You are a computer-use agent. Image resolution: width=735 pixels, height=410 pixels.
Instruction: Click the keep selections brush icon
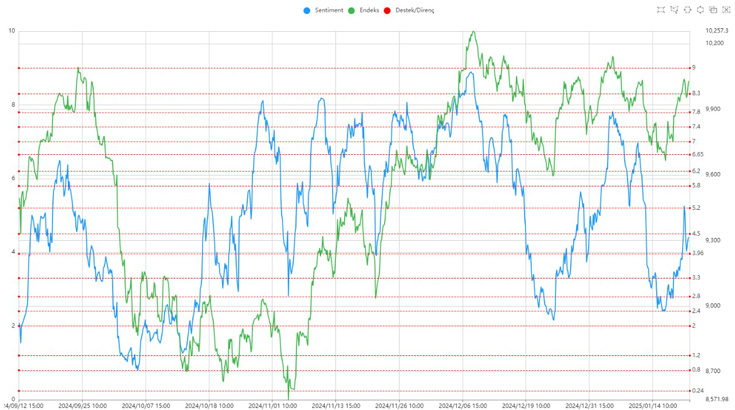tap(713, 10)
